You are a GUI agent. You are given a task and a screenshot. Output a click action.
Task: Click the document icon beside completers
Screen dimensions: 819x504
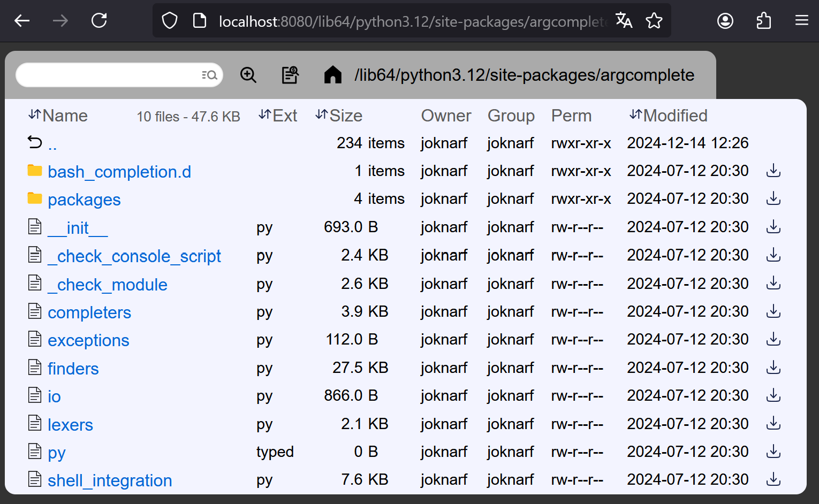click(35, 311)
